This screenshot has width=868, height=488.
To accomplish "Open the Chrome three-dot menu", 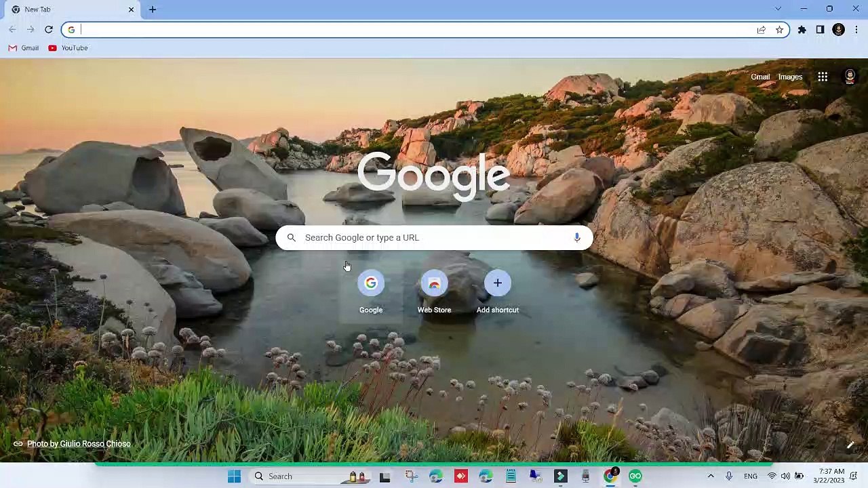I will point(856,30).
